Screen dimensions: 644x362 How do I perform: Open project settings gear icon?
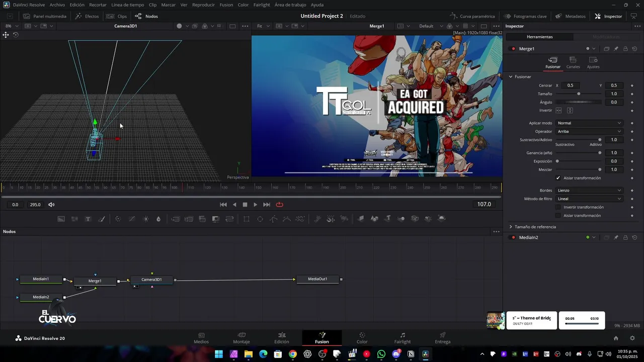(x=632, y=338)
